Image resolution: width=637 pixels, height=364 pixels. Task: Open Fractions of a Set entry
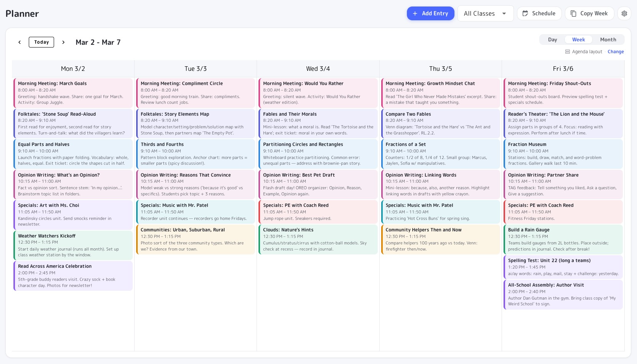441,154
